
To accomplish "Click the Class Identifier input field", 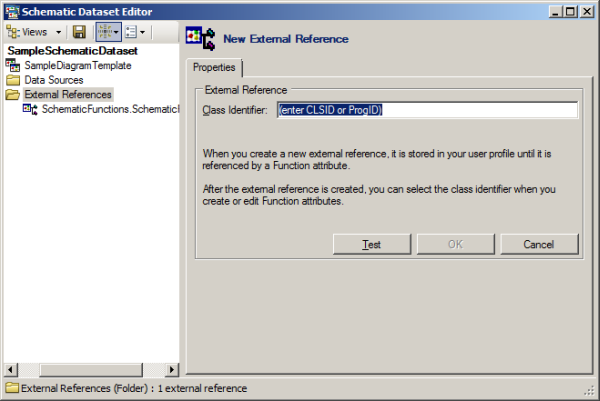I will (x=427, y=110).
